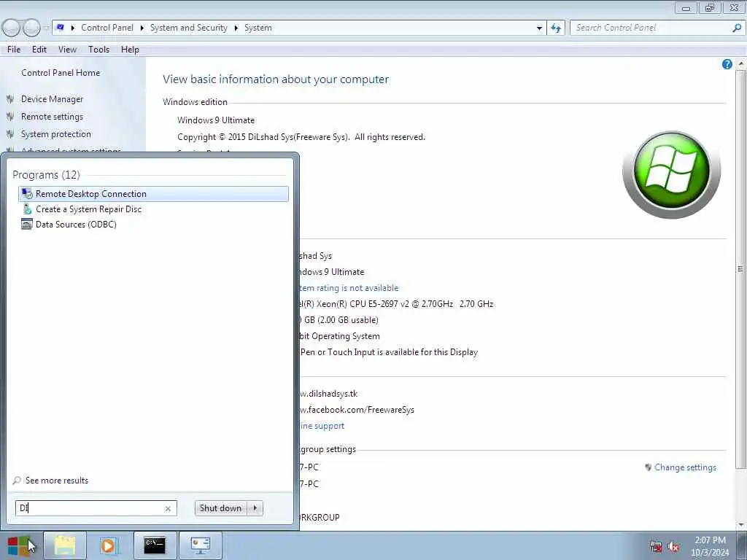This screenshot has width=747, height=560.
Task: Open Remote settings link
Action: pyautogui.click(x=52, y=117)
